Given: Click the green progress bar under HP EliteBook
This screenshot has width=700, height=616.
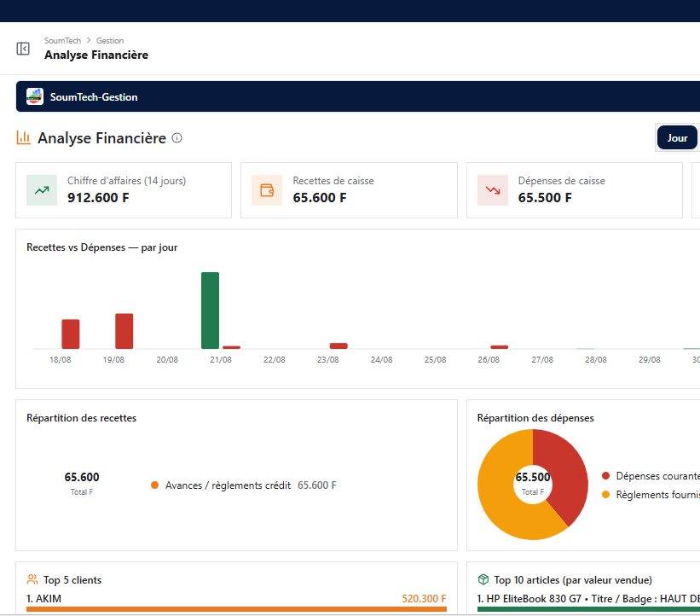Looking at the screenshot, I should (588, 609).
